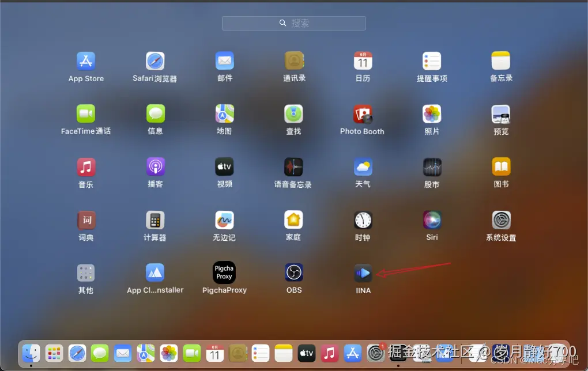Open 播客 (Podcasts) app
The width and height of the screenshot is (588, 371).
click(x=155, y=166)
